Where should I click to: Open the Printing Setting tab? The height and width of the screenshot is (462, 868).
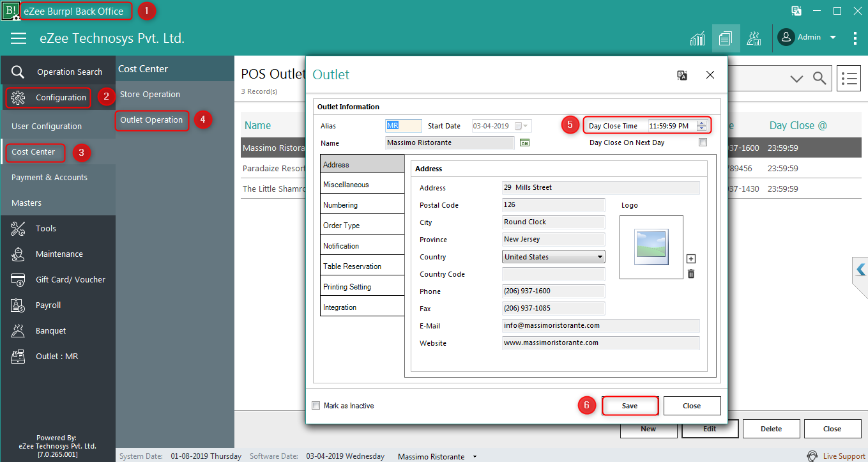pyautogui.click(x=362, y=287)
